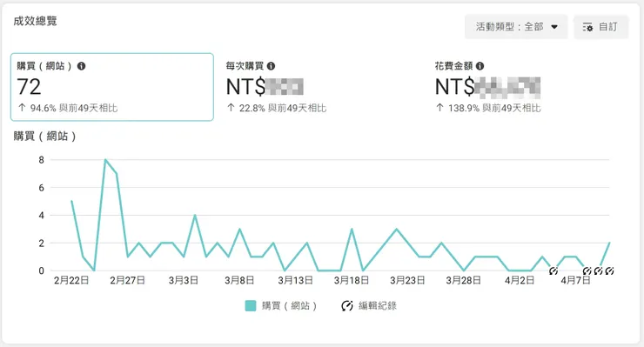This screenshot has width=644, height=347.
Task: Click the y-axis value 8
Action: click(41, 160)
